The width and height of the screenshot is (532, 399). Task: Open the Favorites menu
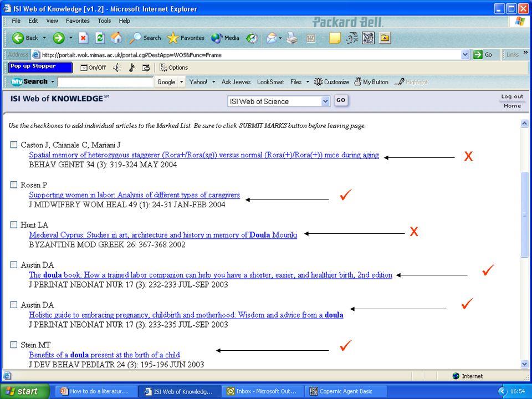(78, 21)
